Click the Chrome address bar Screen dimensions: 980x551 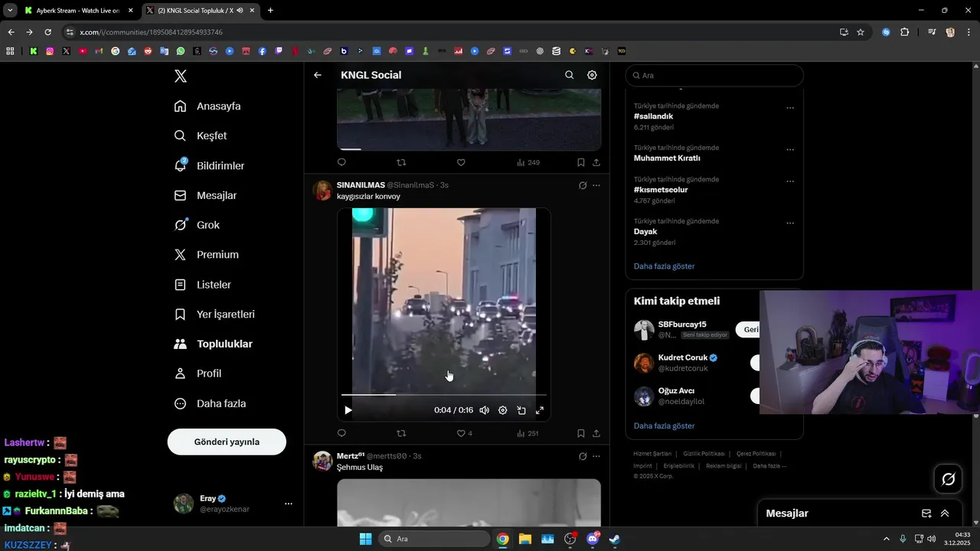click(x=452, y=32)
